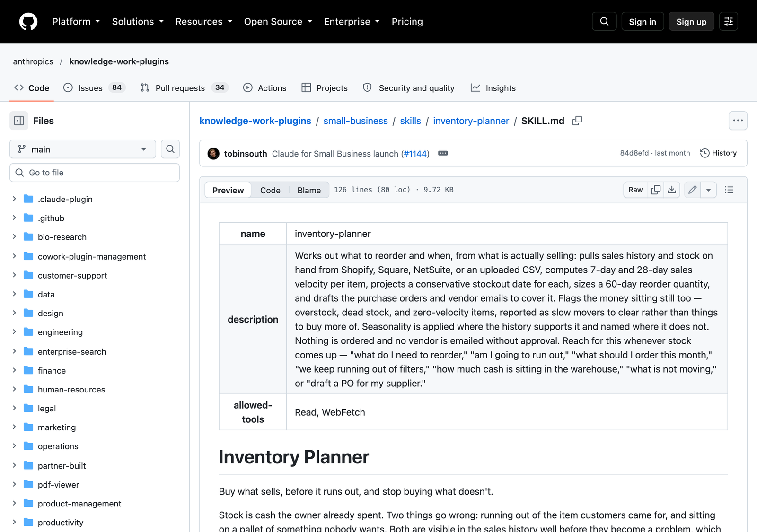This screenshot has height=532, width=757.
Task: Focus the Go to file field
Action: [95, 173]
